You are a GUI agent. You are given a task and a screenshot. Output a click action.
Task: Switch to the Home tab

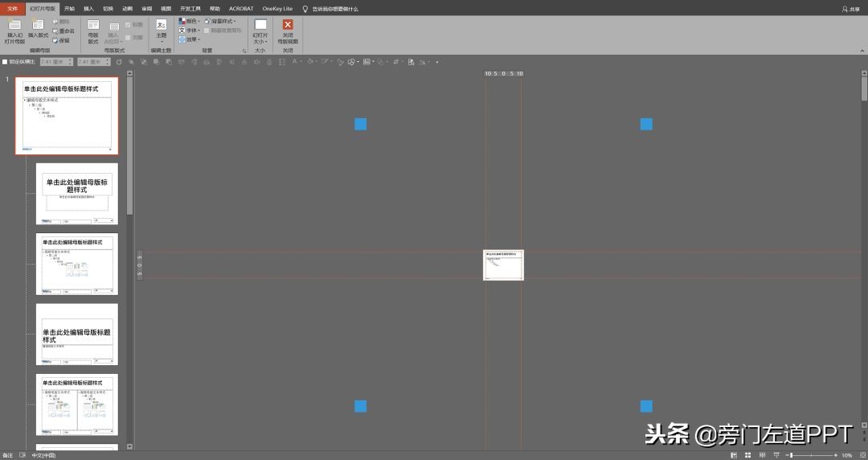[x=69, y=8]
